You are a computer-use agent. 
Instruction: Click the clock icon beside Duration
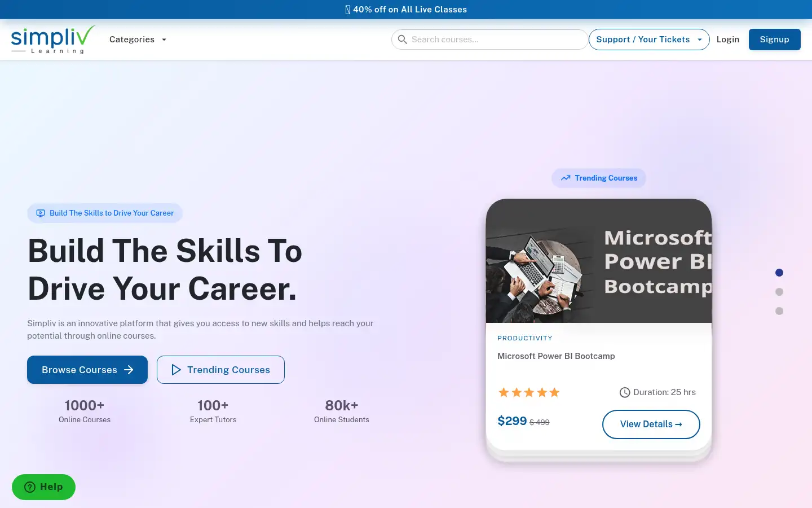tap(625, 392)
